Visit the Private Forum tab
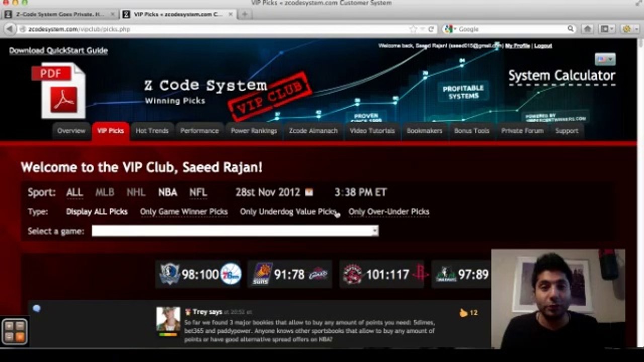Image resolution: width=644 pixels, height=362 pixels. tap(523, 131)
